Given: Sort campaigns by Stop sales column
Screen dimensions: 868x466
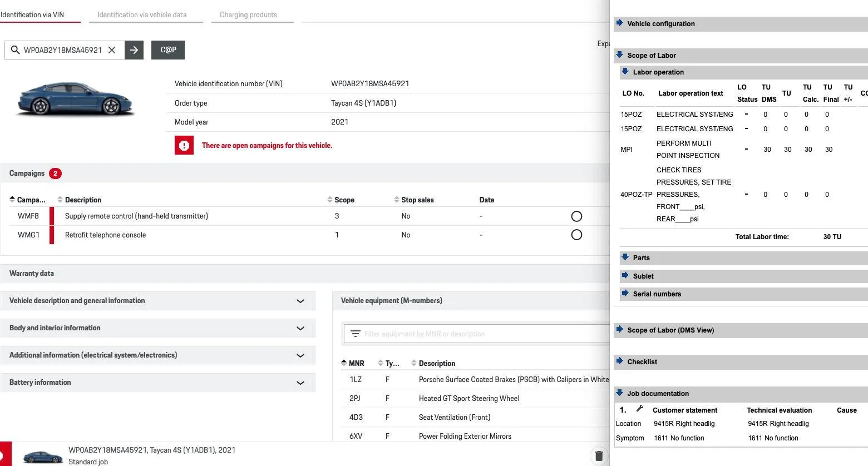Looking at the screenshot, I should pos(413,200).
